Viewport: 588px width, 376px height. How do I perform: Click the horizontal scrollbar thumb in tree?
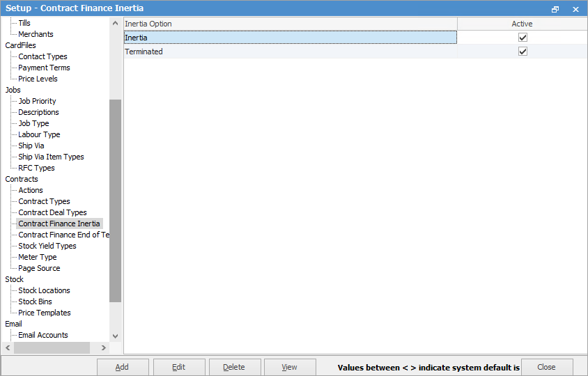pos(52,348)
